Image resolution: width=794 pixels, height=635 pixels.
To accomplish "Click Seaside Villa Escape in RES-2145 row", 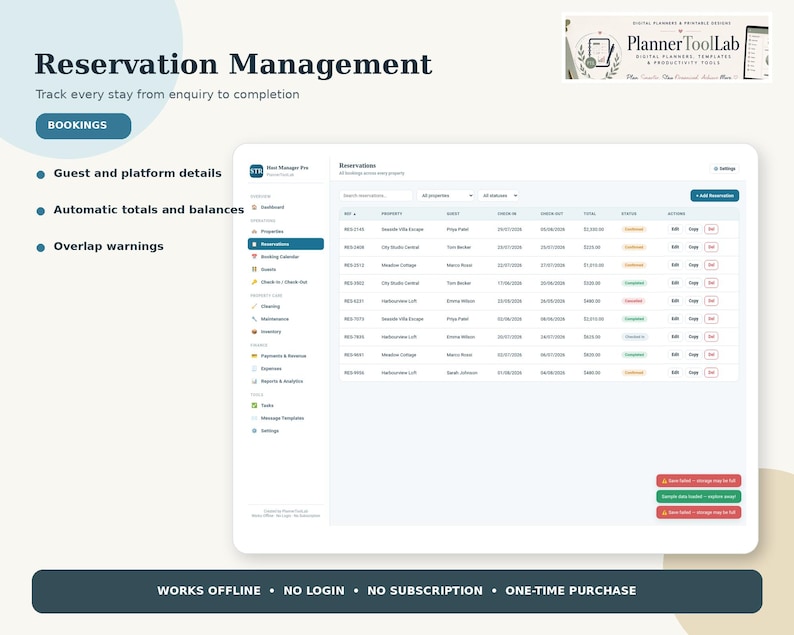I will tap(402, 229).
